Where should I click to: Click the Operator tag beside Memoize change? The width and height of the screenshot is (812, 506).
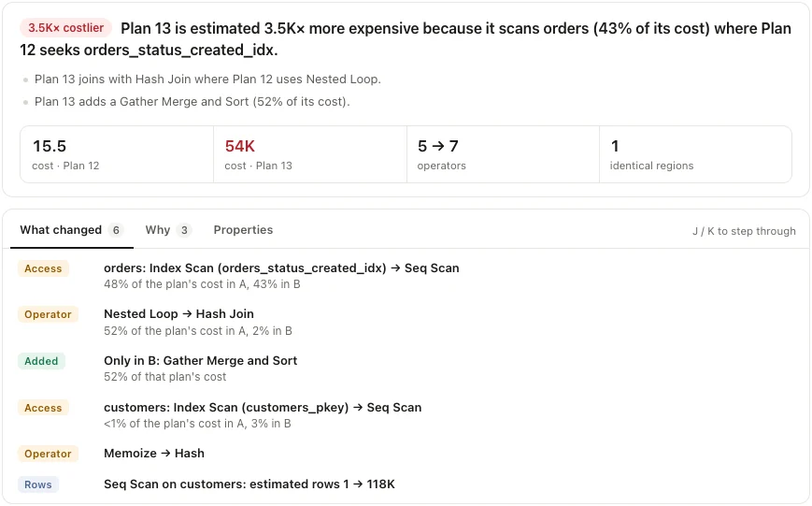click(48, 455)
